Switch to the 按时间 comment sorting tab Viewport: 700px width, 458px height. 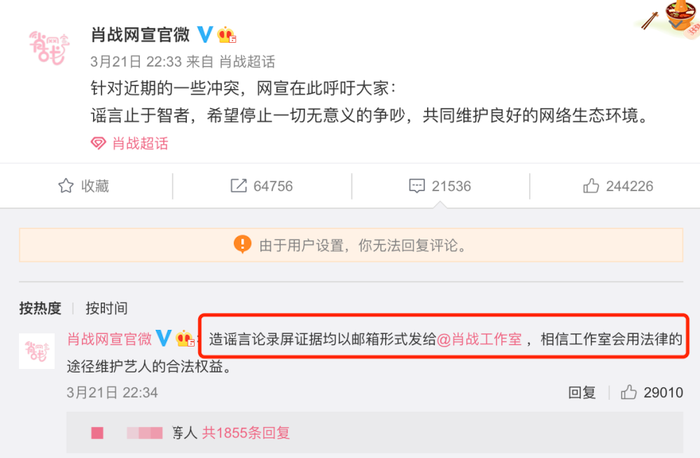[107, 308]
